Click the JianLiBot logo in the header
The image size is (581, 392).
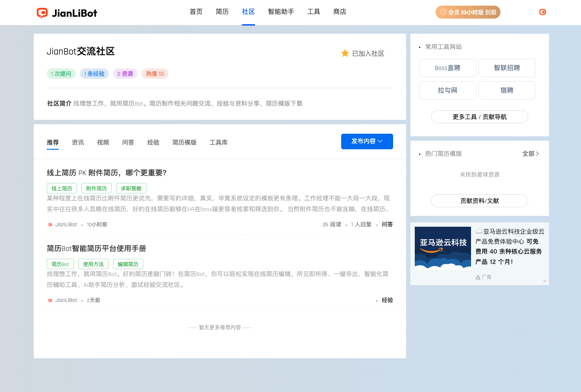67,13
